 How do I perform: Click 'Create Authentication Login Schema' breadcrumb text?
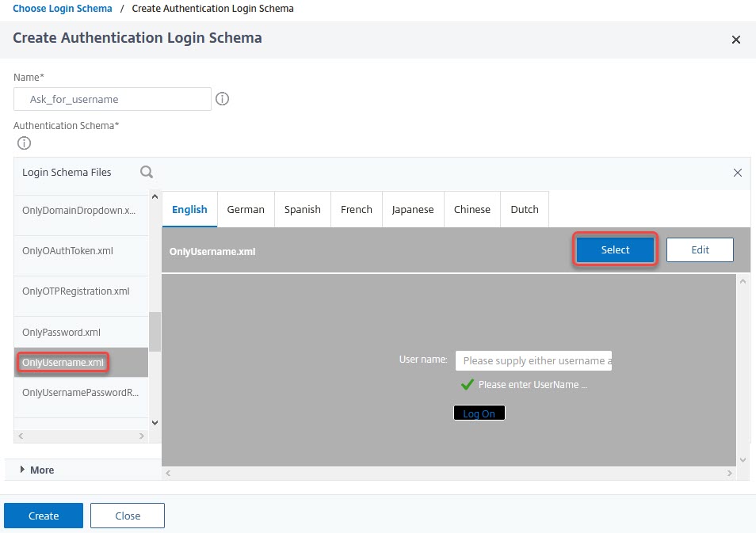coord(212,8)
